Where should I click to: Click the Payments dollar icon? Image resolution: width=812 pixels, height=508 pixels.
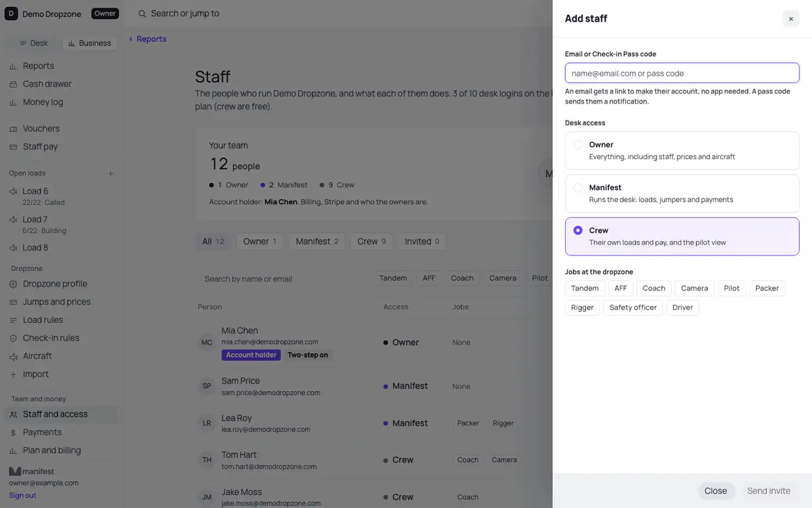14,433
